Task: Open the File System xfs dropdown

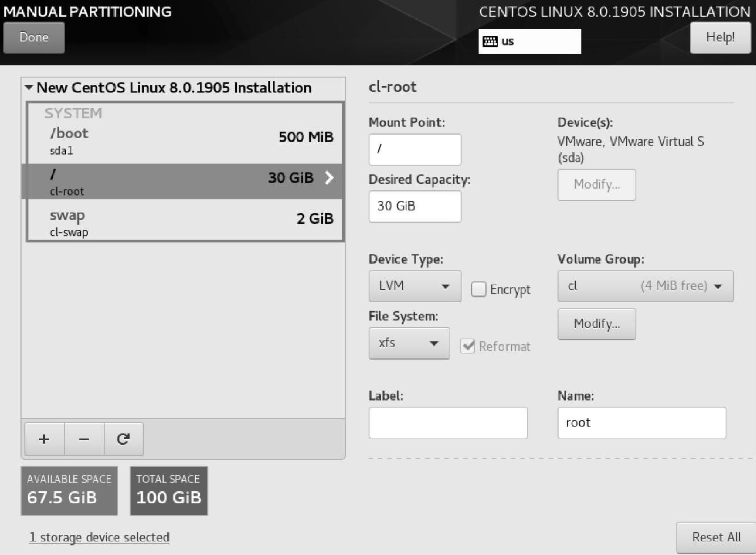Action: coord(409,343)
